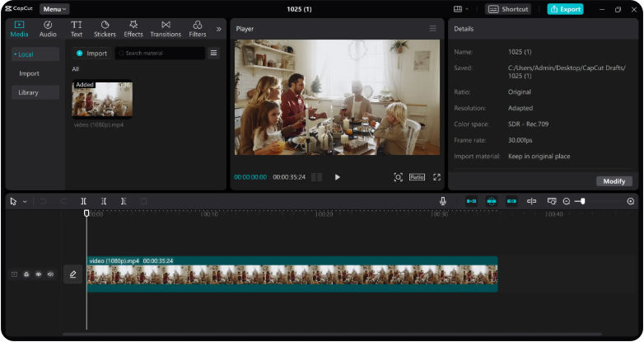Open the layout switcher dropdown

pos(461,9)
